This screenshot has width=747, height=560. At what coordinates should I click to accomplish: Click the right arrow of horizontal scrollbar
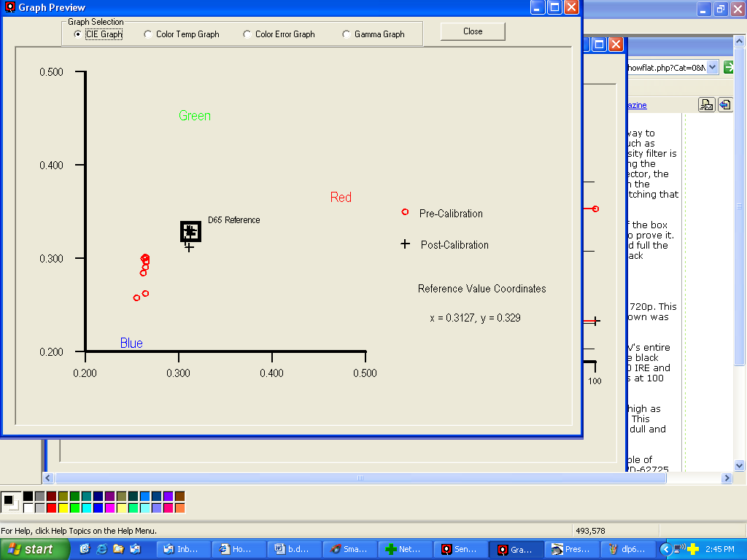[727, 478]
